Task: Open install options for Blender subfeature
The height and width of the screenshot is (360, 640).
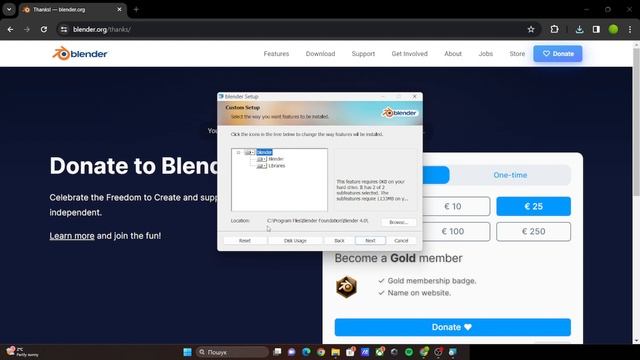Action: [262, 159]
